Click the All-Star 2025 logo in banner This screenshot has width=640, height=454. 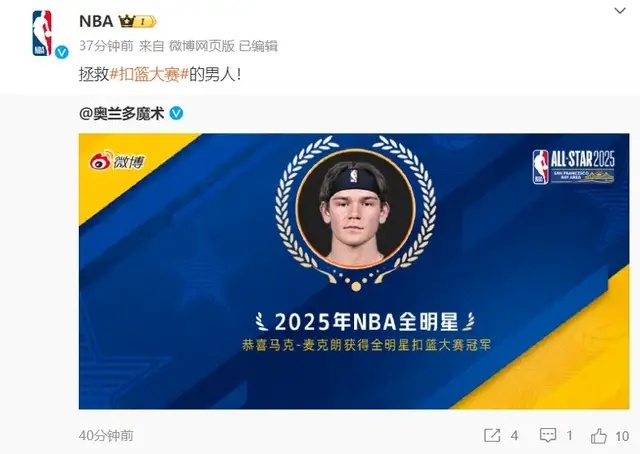coord(573,167)
